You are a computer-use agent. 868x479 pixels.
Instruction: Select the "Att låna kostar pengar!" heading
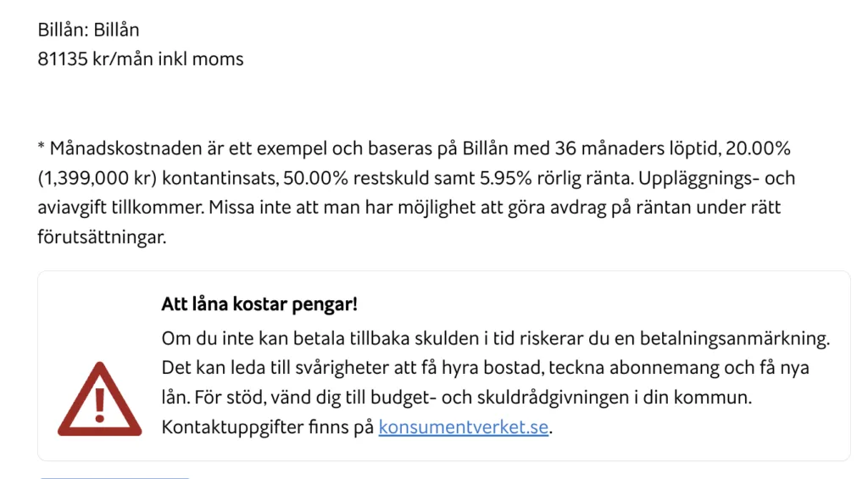tap(259, 304)
